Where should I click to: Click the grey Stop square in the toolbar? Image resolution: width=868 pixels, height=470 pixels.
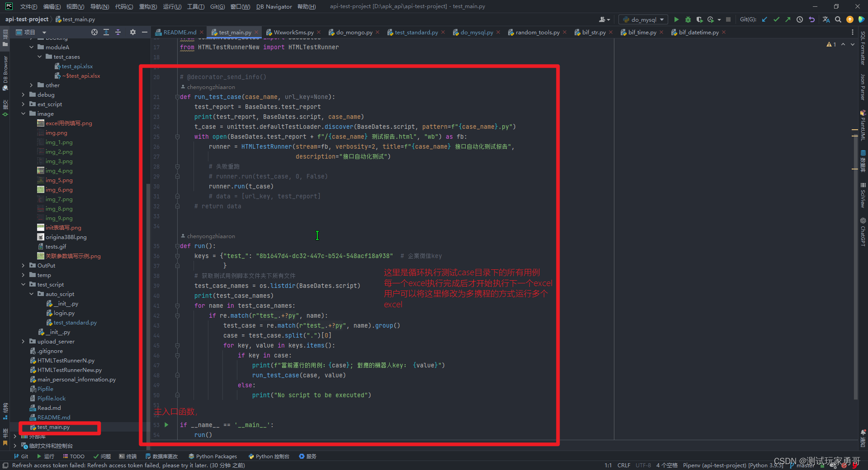[x=728, y=19]
